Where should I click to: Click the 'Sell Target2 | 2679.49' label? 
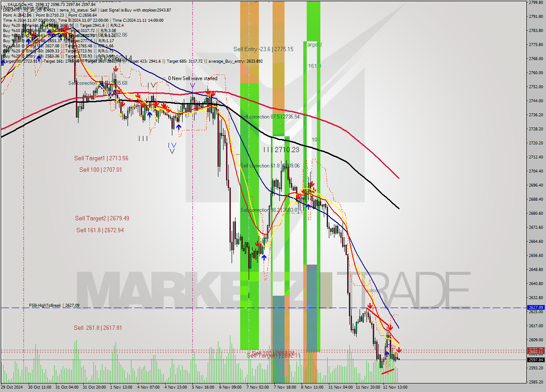tap(102, 218)
